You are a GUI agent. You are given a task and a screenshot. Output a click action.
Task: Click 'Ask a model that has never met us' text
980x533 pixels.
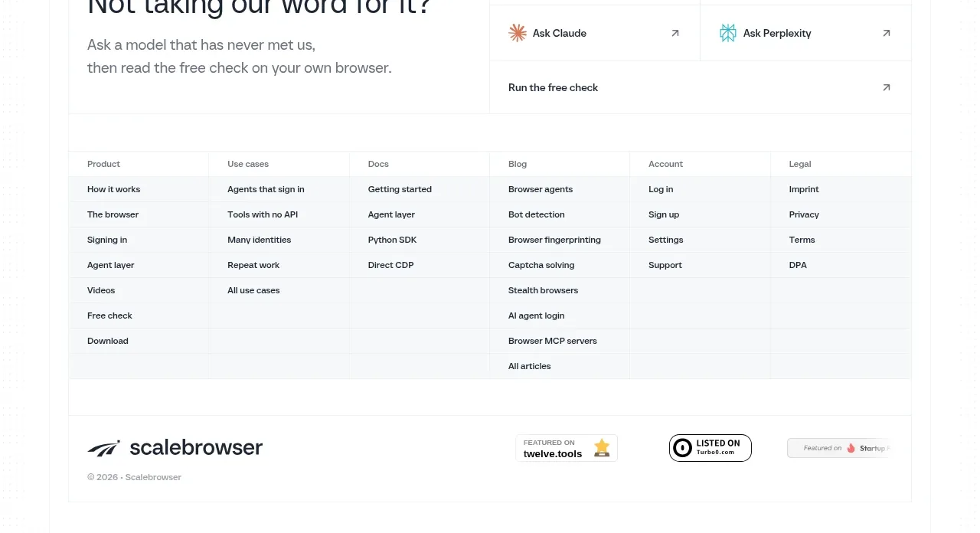click(201, 44)
